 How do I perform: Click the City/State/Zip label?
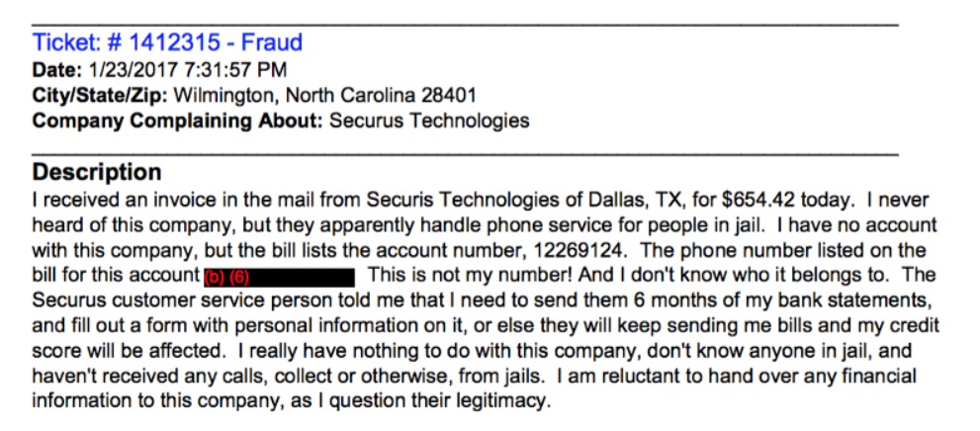(99, 96)
